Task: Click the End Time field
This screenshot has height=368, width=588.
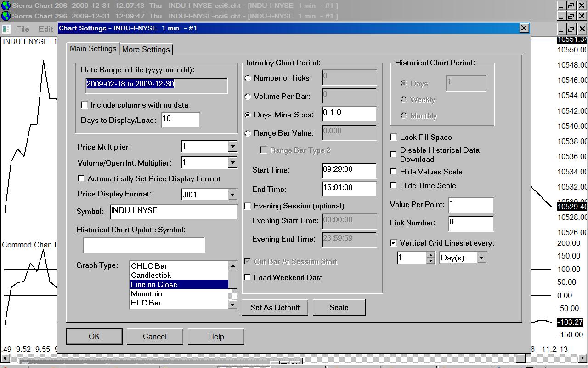Action: pos(350,189)
